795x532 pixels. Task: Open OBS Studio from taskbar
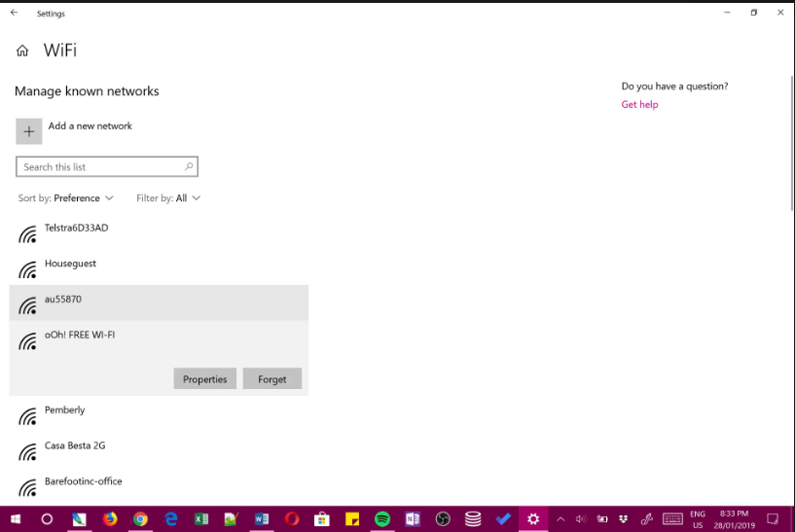pos(443,518)
